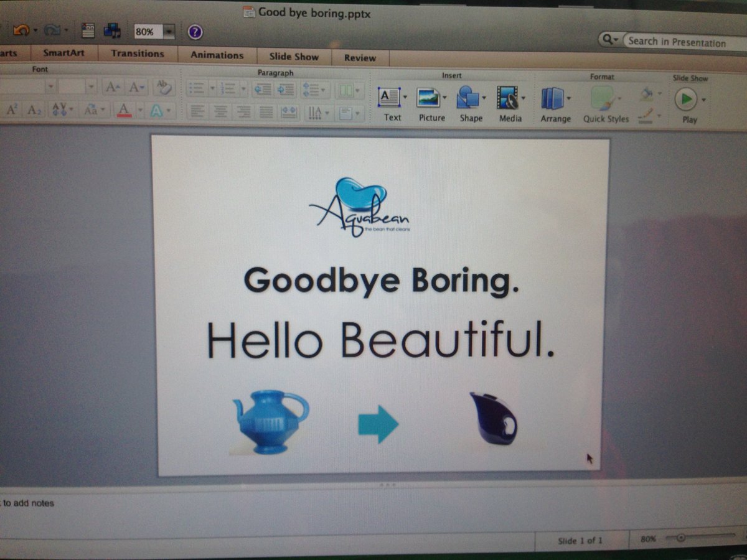Toggle the bulleted list button

point(197,89)
